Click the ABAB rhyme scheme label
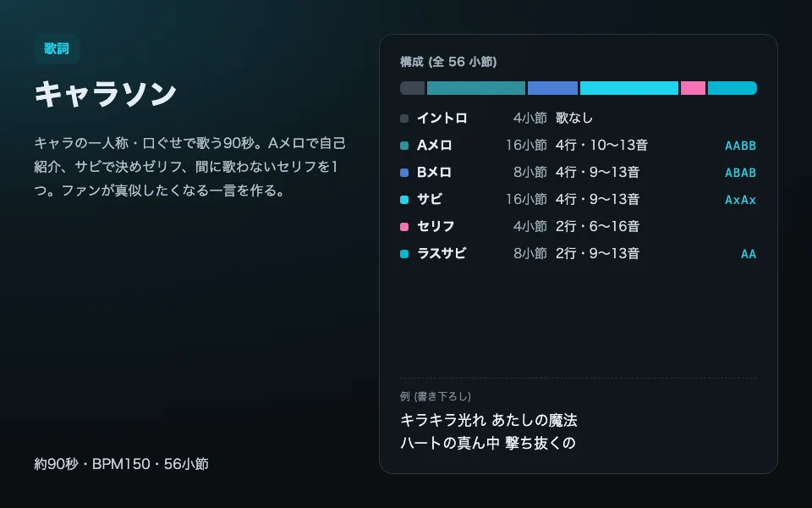Screen dimensions: 812x508 [740, 173]
